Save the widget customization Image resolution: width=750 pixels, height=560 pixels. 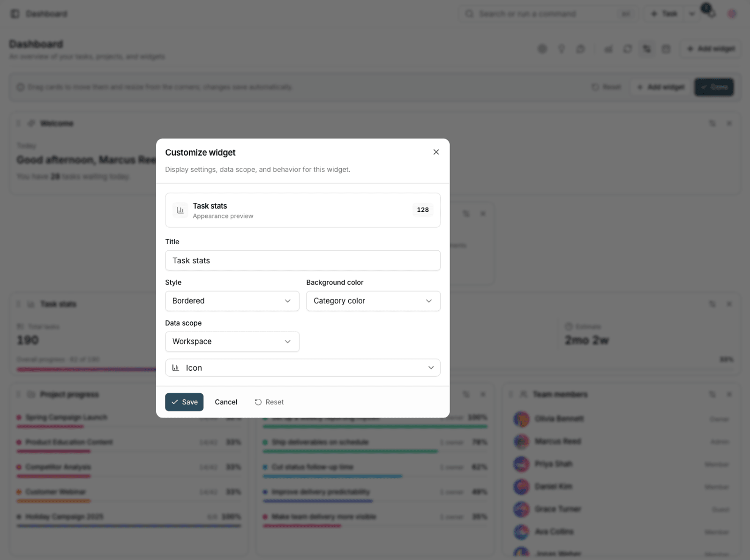(x=184, y=402)
